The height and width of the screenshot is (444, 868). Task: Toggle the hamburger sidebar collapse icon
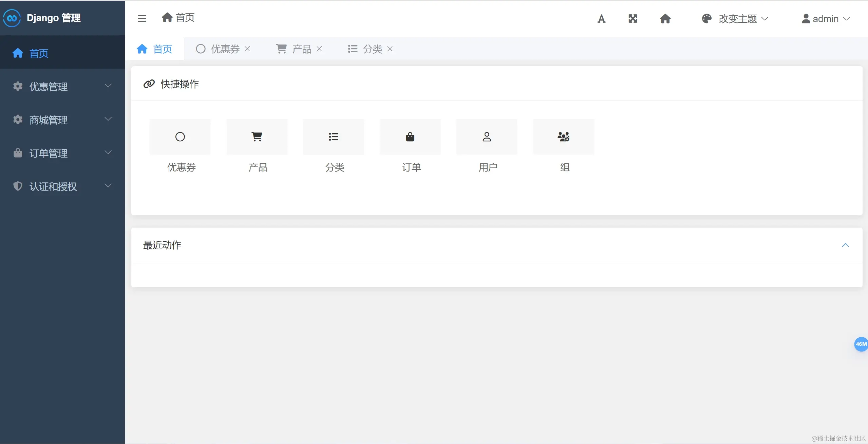coord(142,18)
